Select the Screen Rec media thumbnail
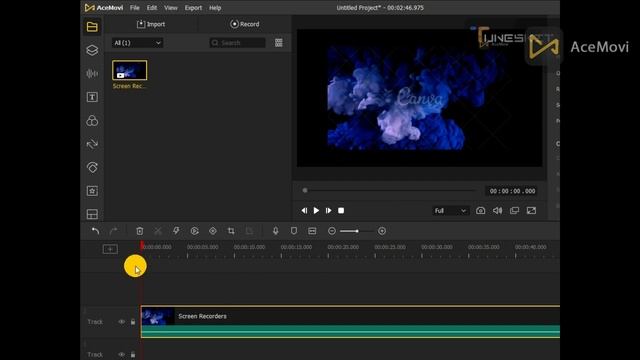 pyautogui.click(x=129, y=70)
